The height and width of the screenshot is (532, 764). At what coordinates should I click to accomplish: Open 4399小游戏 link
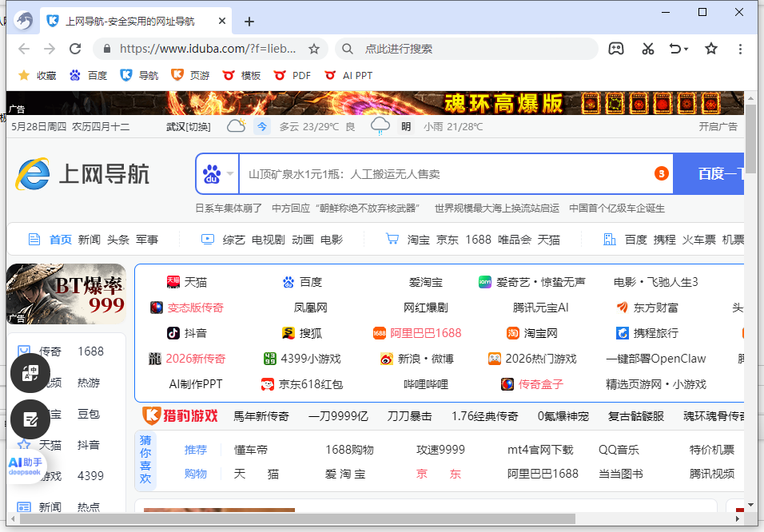[302, 359]
